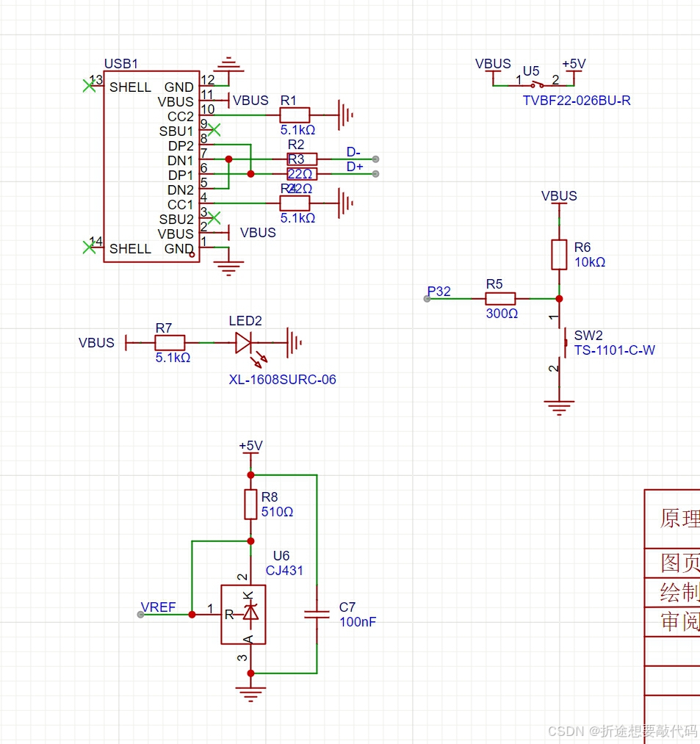The height and width of the screenshot is (744, 700).
Task: Select the 5.1kΩ value under R7
Action: (x=173, y=358)
